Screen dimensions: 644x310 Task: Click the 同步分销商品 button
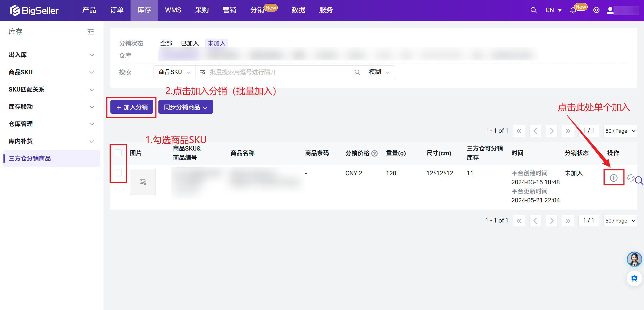[185, 107]
